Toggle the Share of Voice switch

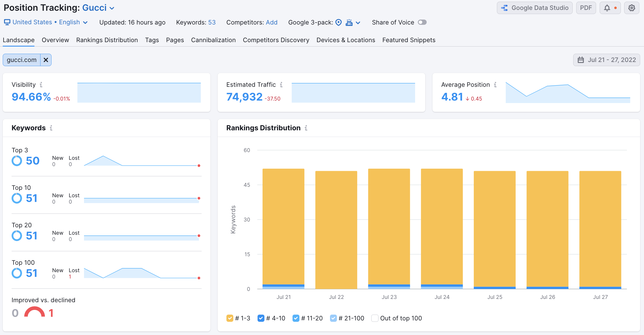[422, 22]
